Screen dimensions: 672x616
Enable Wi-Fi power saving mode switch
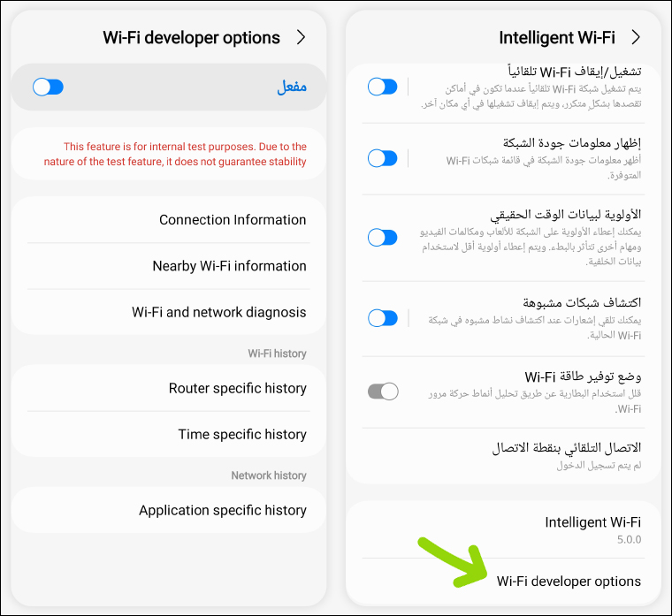click(383, 391)
